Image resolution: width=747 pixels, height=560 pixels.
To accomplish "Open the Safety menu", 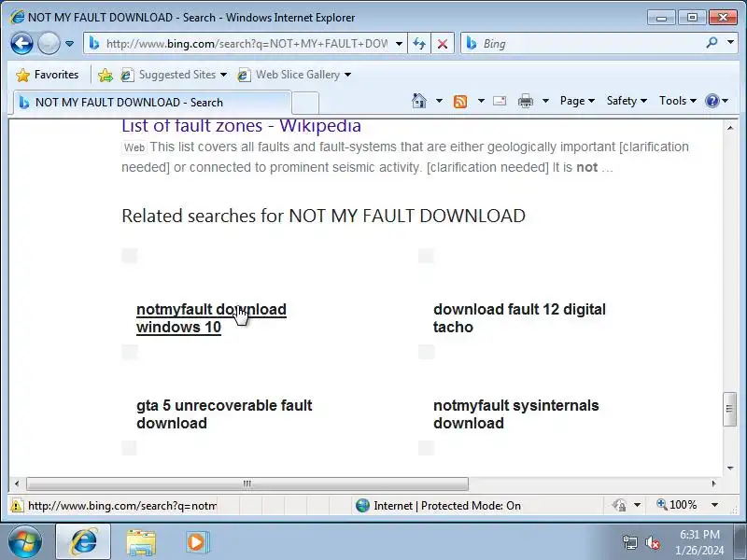I will pyautogui.click(x=627, y=101).
